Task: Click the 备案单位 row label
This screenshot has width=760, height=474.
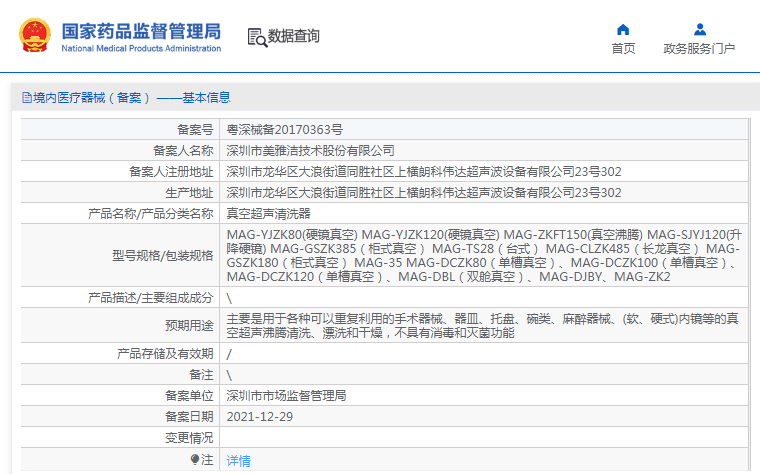Action: click(x=189, y=395)
